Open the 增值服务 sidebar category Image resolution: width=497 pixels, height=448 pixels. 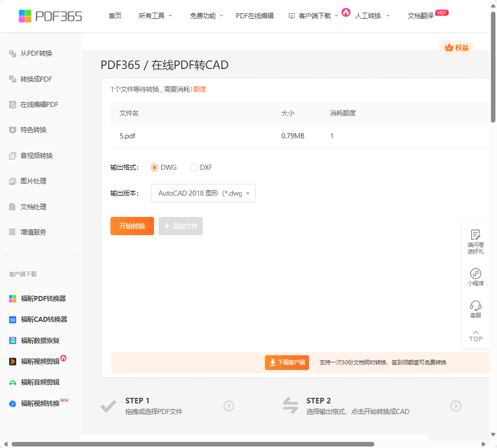pos(33,232)
